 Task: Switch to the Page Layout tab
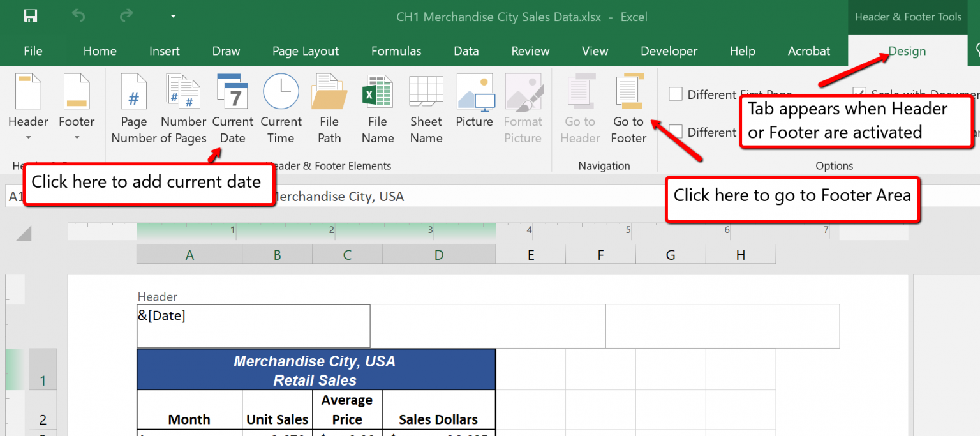pyautogui.click(x=305, y=51)
